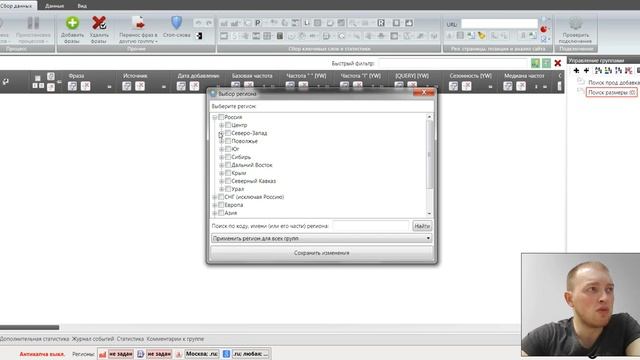Click the undo arrow icon in ribbon
The width and height of the screenshot is (640, 360).
(198, 23)
